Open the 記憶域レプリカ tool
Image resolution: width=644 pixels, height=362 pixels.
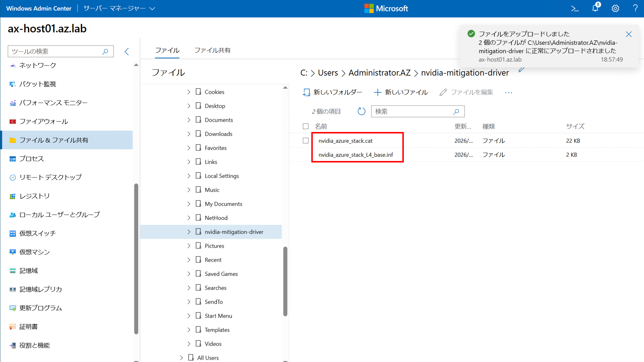click(41, 289)
